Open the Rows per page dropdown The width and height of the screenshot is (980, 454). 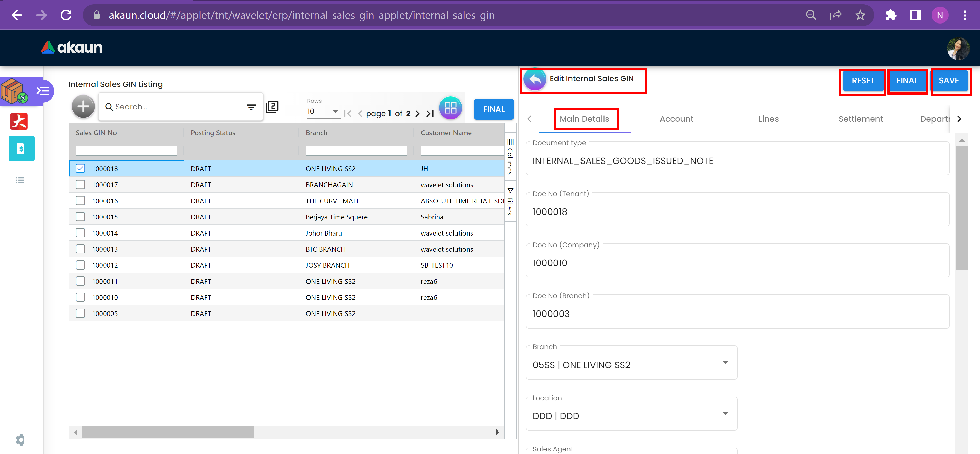323,111
